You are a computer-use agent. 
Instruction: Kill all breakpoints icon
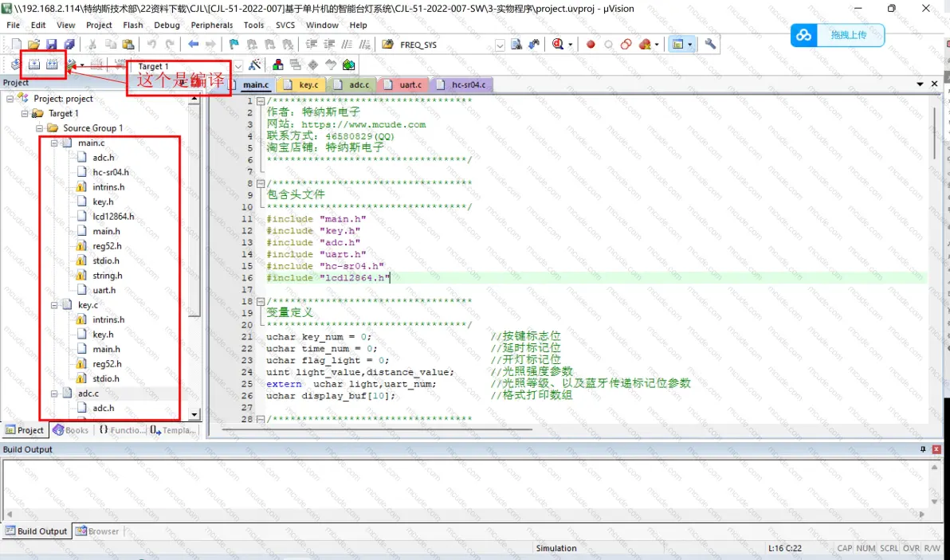[645, 44]
